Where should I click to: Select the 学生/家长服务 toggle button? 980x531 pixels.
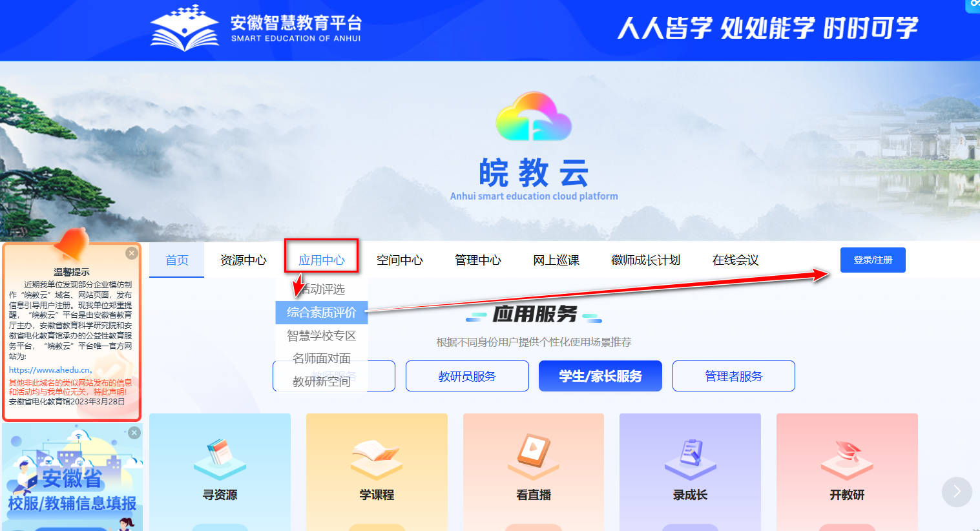pyautogui.click(x=600, y=376)
